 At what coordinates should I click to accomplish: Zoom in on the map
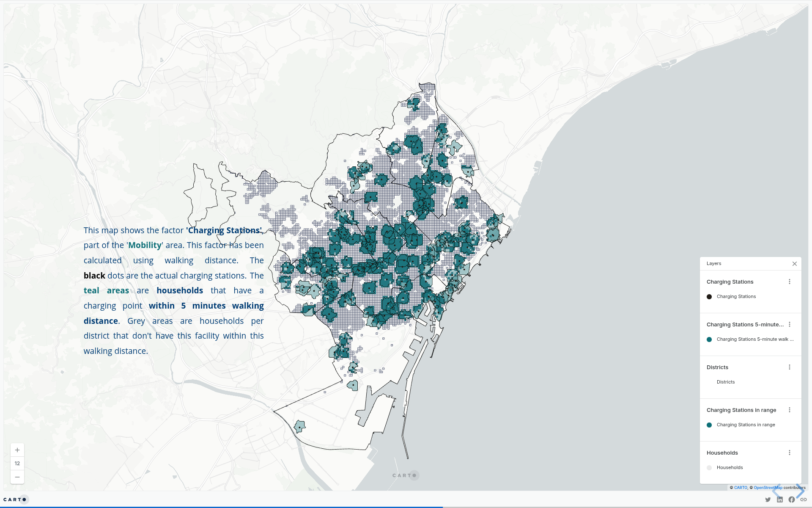point(17,450)
